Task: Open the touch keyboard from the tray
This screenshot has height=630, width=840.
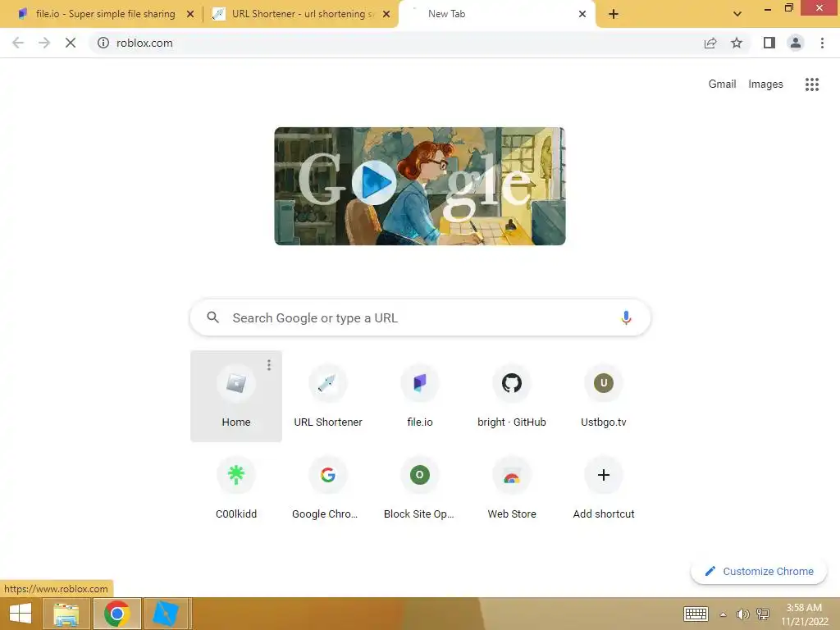Action: pyautogui.click(x=696, y=614)
